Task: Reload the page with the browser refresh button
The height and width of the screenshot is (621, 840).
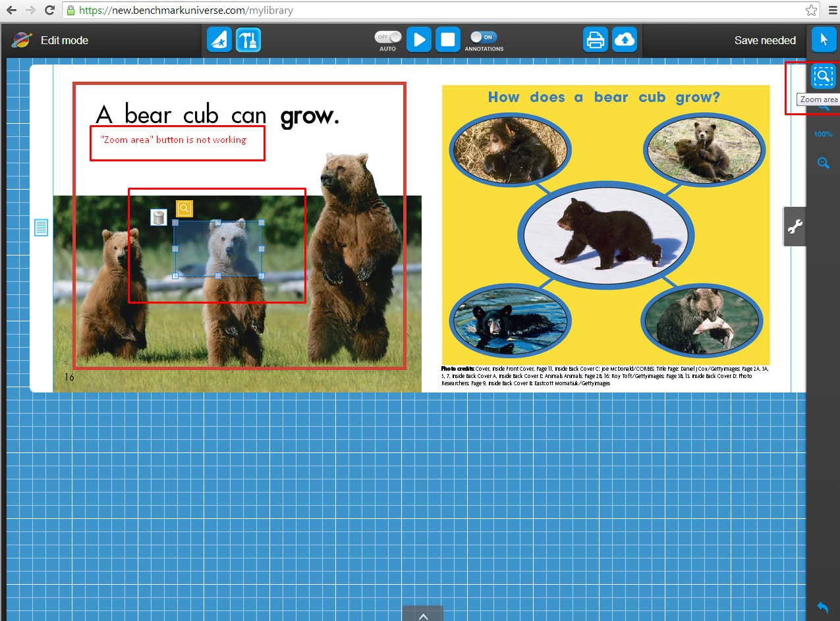Action: coord(49,11)
